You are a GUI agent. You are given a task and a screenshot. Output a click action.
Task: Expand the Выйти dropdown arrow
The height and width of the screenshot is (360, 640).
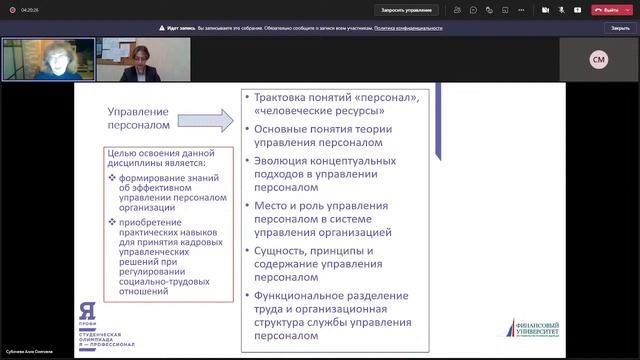pos(628,10)
